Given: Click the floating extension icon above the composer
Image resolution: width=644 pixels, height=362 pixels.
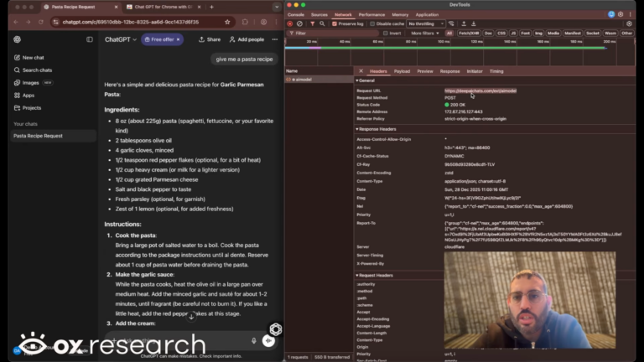Looking at the screenshot, I should coord(276,328).
